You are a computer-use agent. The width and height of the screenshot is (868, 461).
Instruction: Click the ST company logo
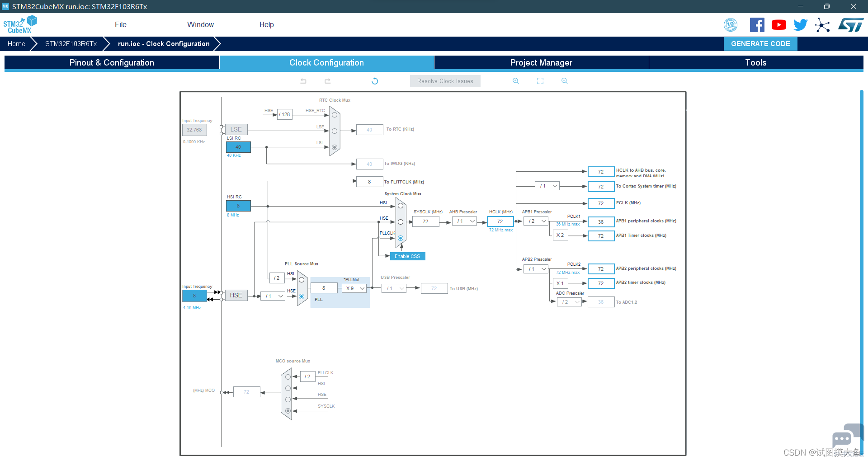pos(851,25)
